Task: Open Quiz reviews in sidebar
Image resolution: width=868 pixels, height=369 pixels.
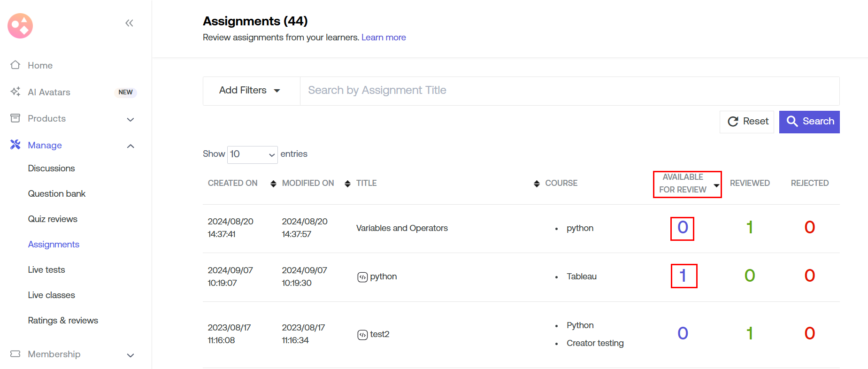Action: tap(53, 219)
